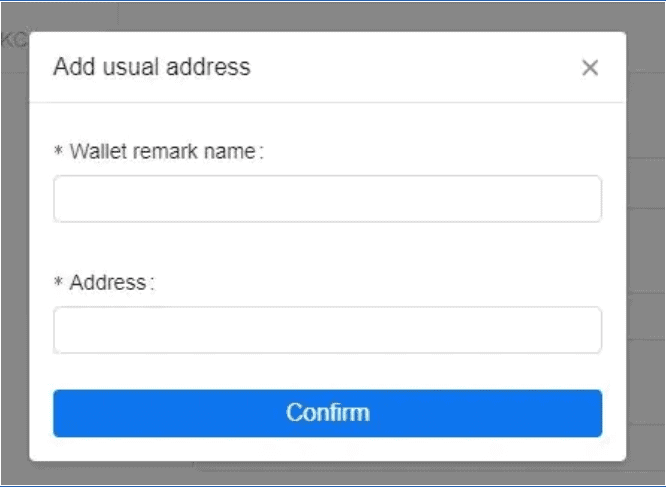Click the required asterisk beside Wallet remark name
The height and width of the screenshot is (490, 666).
pyautogui.click(x=59, y=153)
